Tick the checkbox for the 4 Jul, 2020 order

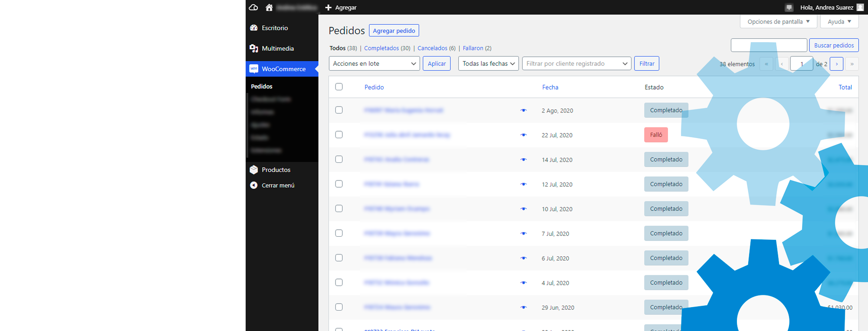tap(339, 282)
